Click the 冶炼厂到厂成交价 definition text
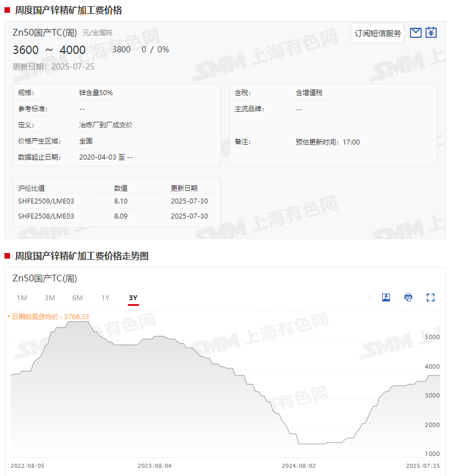Screen dimensions: 450x476 (106, 125)
